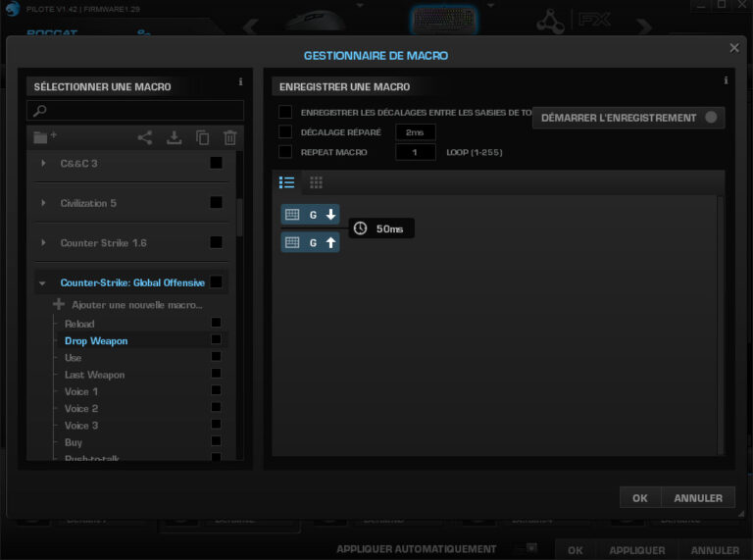Image resolution: width=753 pixels, height=560 pixels.
Task: Toggle the Last Weapon macro checkbox
Action: click(x=216, y=374)
